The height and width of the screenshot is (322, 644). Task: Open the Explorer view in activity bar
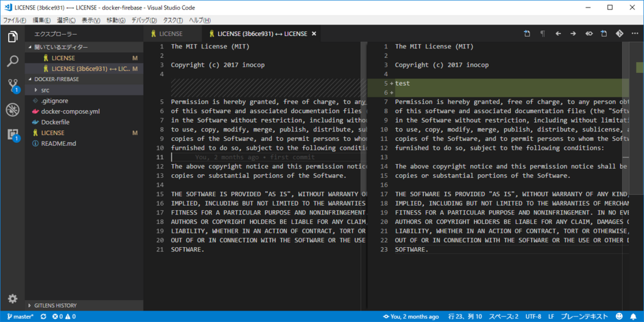pyautogui.click(x=13, y=37)
